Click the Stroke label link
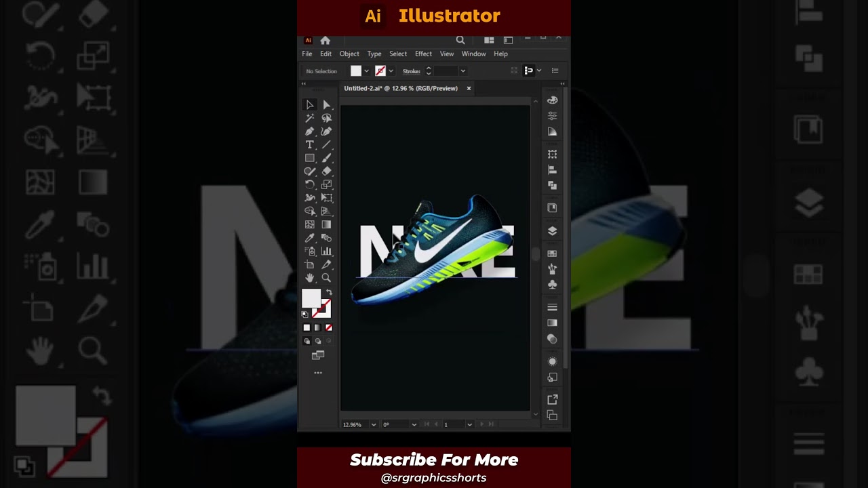Viewport: 868px width, 488px height. coord(412,71)
